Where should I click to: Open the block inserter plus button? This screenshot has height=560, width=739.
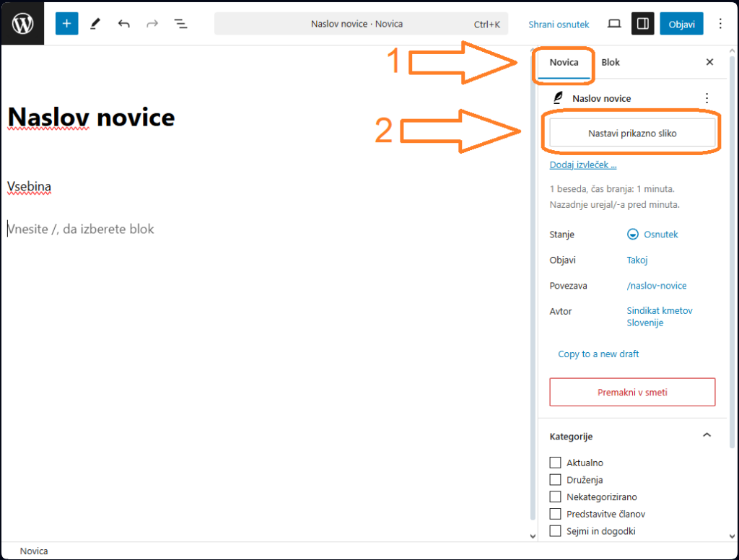point(66,24)
